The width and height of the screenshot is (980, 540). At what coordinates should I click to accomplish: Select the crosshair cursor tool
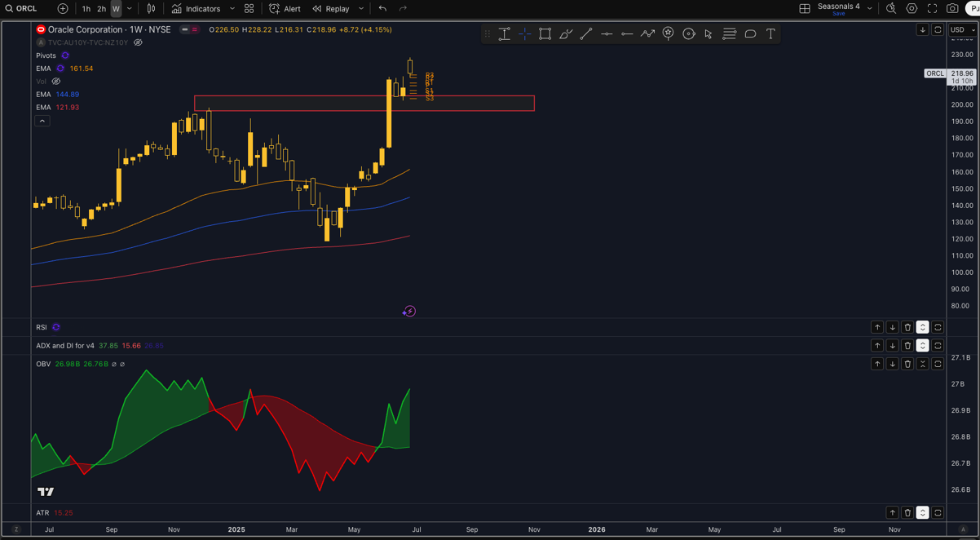525,33
